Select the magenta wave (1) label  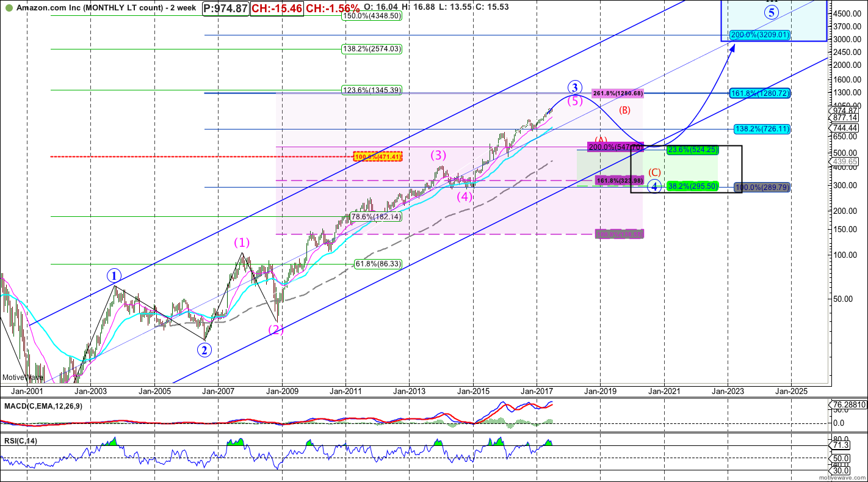coord(242,243)
